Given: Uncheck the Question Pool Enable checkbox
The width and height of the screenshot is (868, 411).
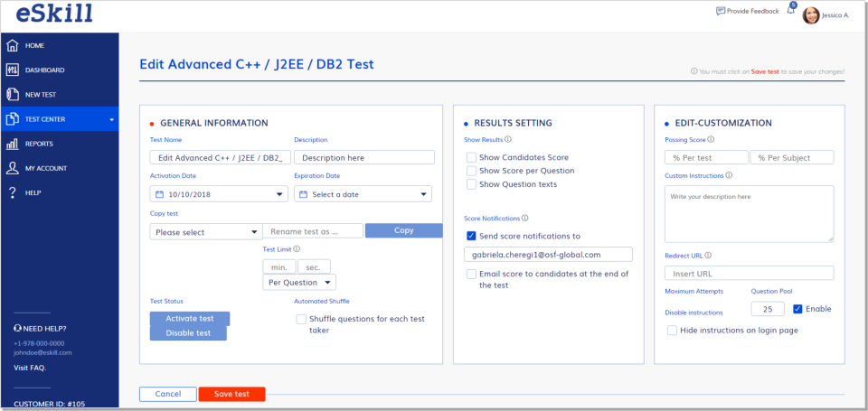Looking at the screenshot, I should (x=797, y=309).
